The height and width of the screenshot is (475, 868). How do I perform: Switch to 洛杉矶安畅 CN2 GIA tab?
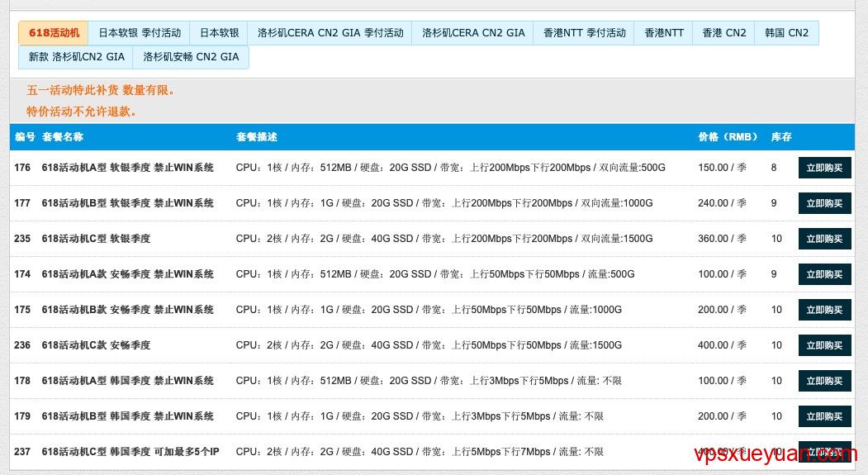191,57
